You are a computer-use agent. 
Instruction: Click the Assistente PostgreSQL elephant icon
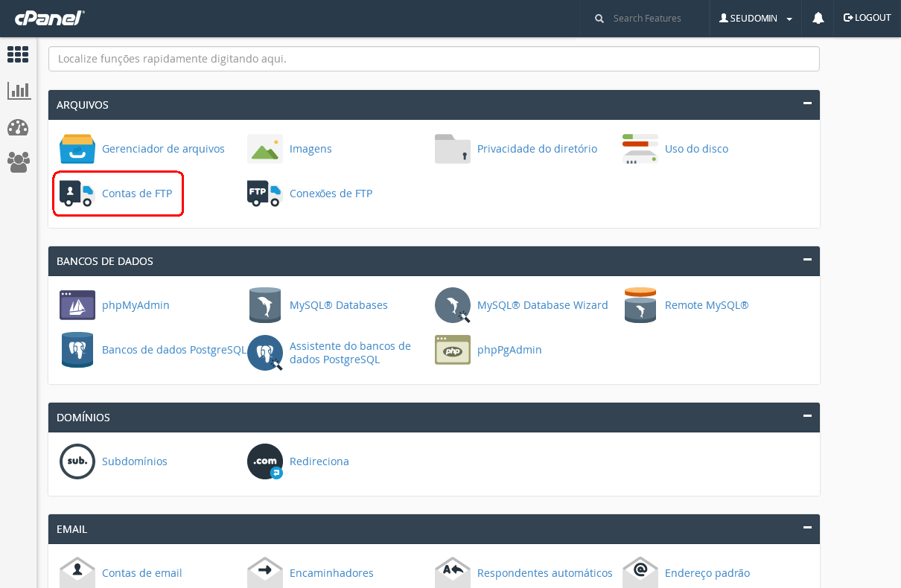tap(265, 353)
